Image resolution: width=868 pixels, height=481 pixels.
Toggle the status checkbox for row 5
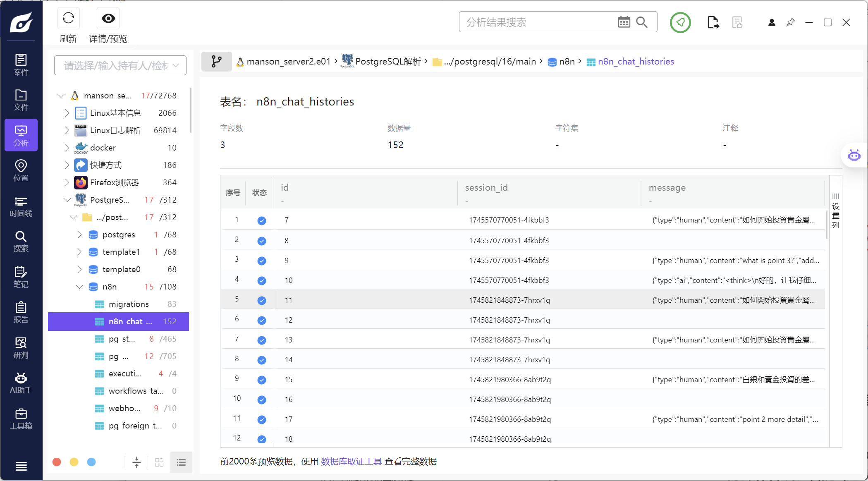tap(261, 301)
